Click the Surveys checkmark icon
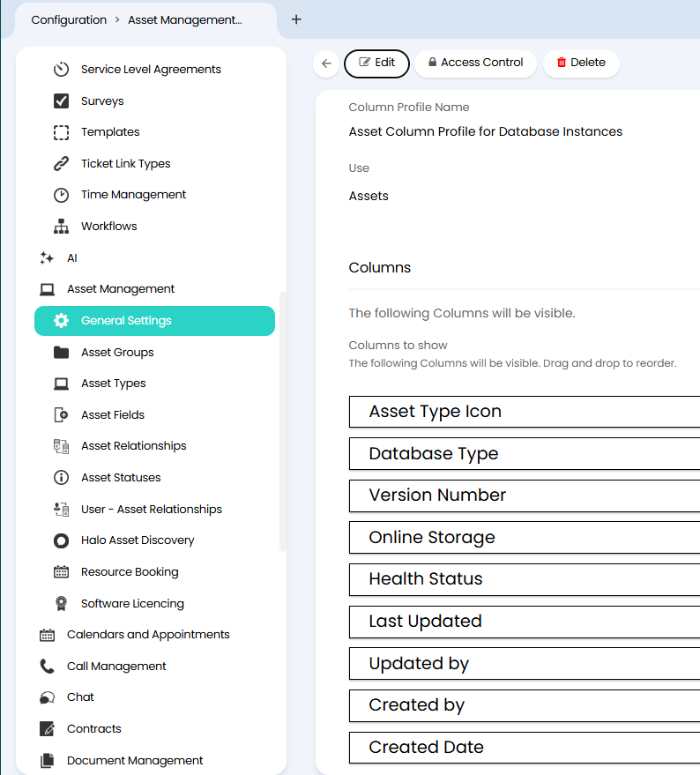This screenshot has width=700, height=775. tap(61, 101)
